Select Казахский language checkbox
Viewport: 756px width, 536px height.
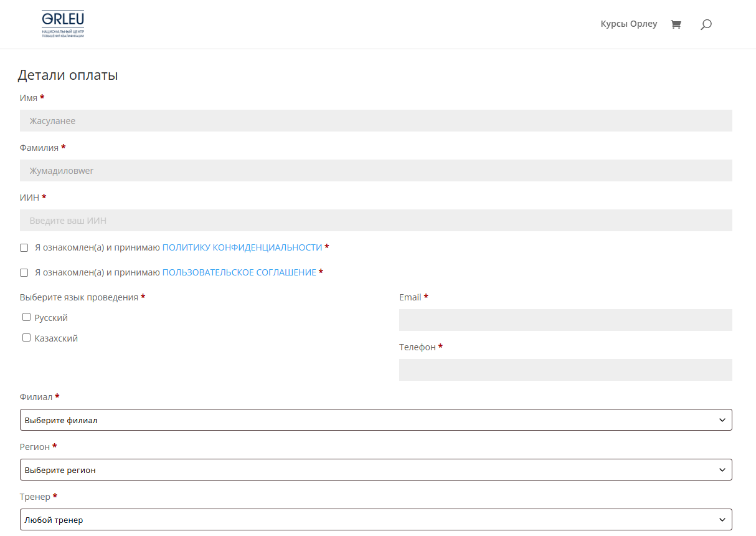(26, 338)
